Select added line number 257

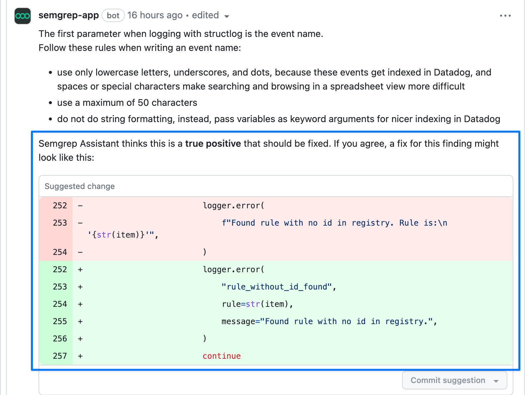(x=60, y=356)
